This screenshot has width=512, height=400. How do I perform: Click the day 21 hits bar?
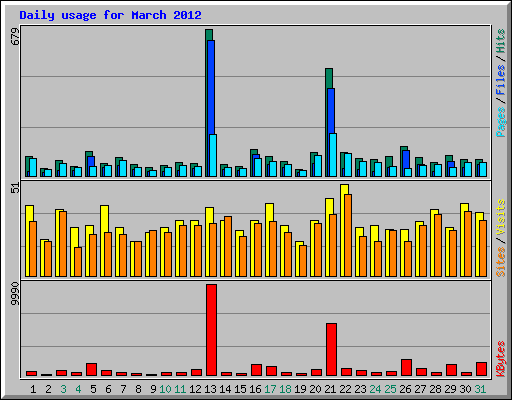tap(329, 78)
